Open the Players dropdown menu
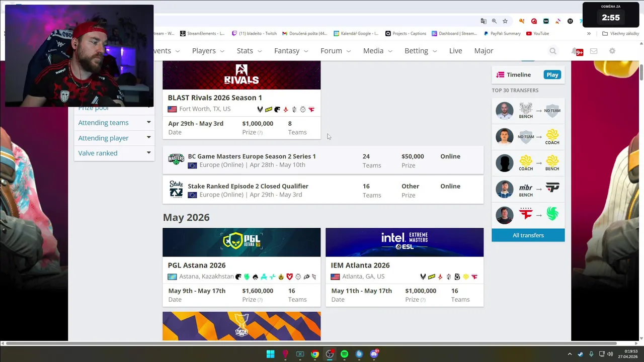The width and height of the screenshot is (644, 362). (208, 51)
